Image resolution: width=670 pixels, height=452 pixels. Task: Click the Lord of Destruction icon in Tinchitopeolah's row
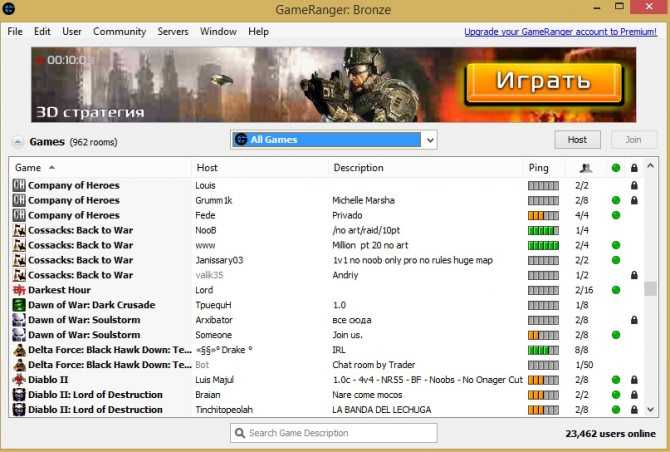[x=19, y=410]
